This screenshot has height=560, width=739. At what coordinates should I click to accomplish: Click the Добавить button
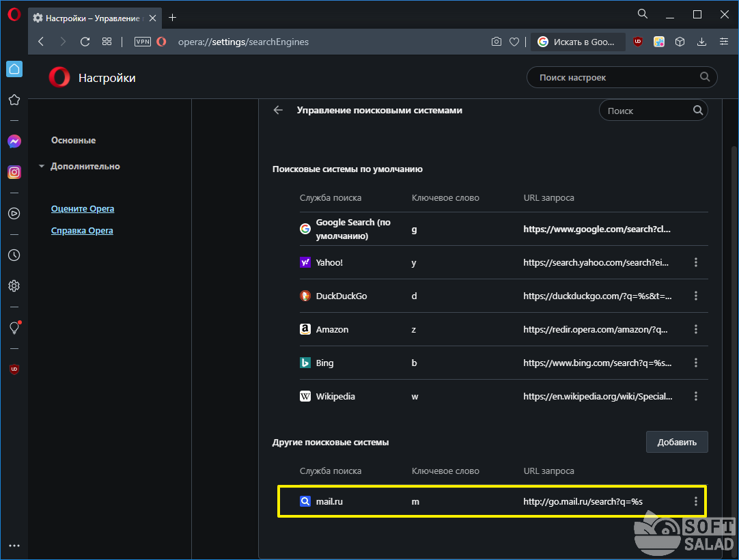pyautogui.click(x=677, y=442)
